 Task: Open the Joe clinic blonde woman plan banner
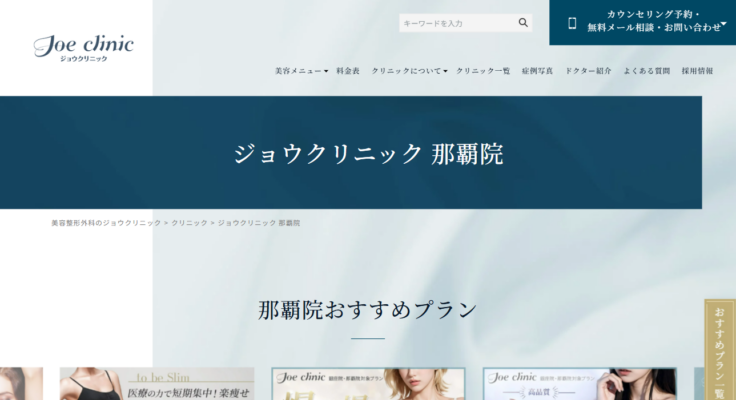tap(368, 384)
